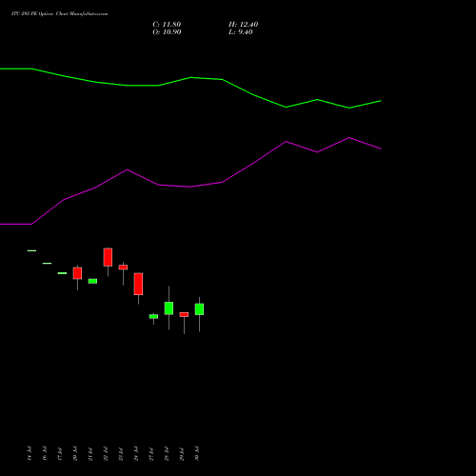
Task: Select the low value 'L: 9.40'
Action: 241,32
